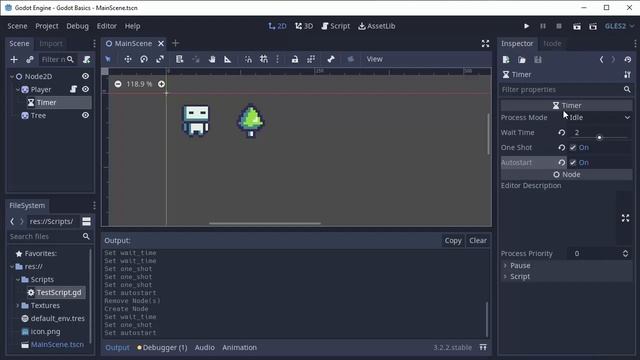Collapse the Player tree item
The width and height of the screenshot is (640, 360).
coord(18,89)
